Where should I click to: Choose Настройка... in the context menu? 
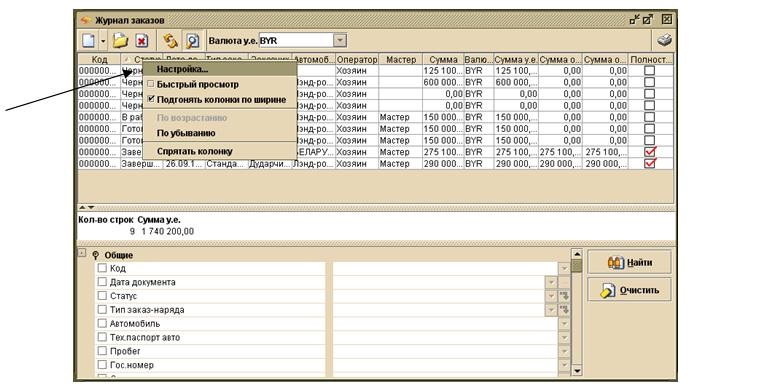click(x=220, y=69)
